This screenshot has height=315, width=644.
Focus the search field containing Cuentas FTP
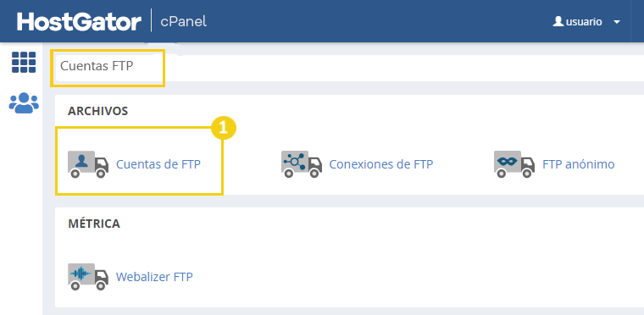(349, 69)
